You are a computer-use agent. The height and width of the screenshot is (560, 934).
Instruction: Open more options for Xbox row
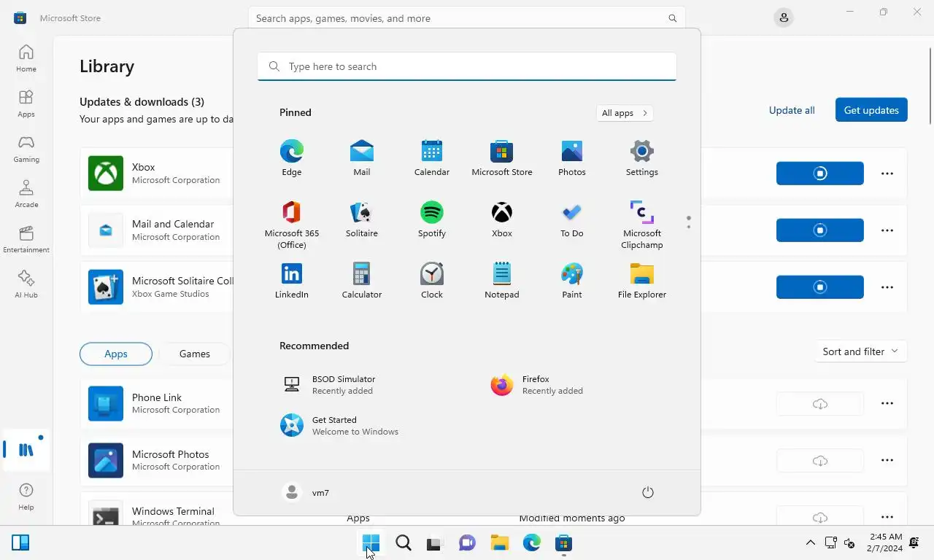click(x=887, y=174)
